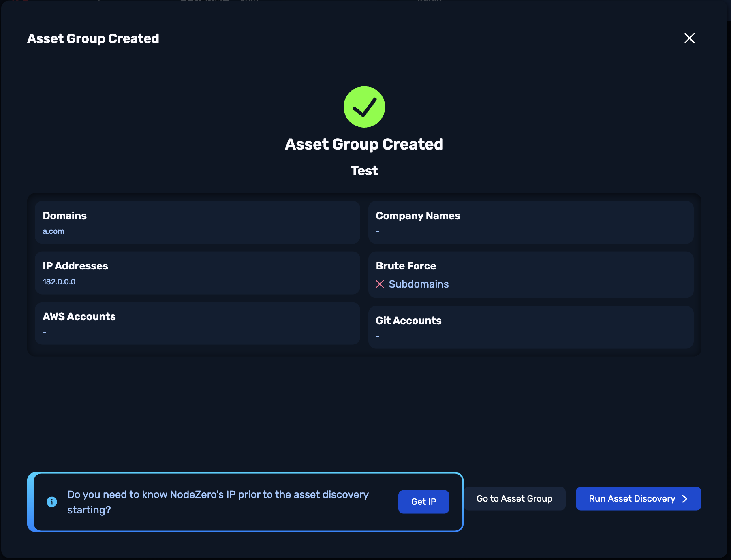Click the Asset Group Created heading checkmark badge
This screenshot has height=560, width=731.
click(x=363, y=107)
